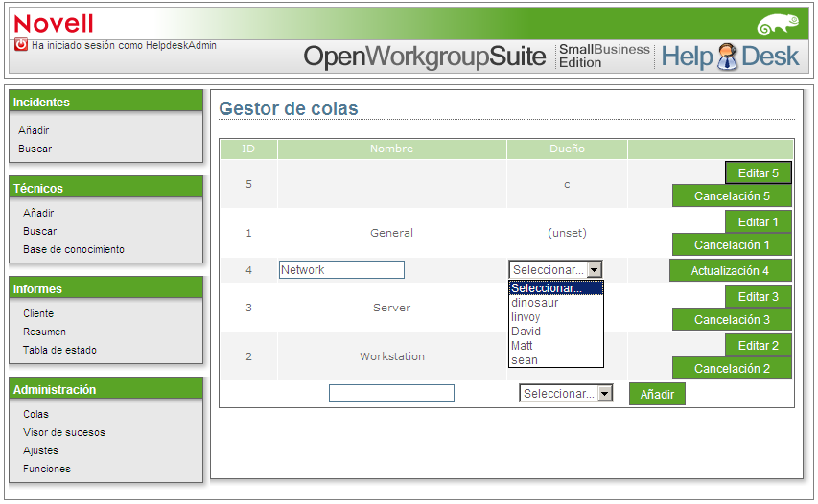Click the logged-in HelpdeskAdmin session text
The height and width of the screenshot is (504, 818).
[x=124, y=45]
